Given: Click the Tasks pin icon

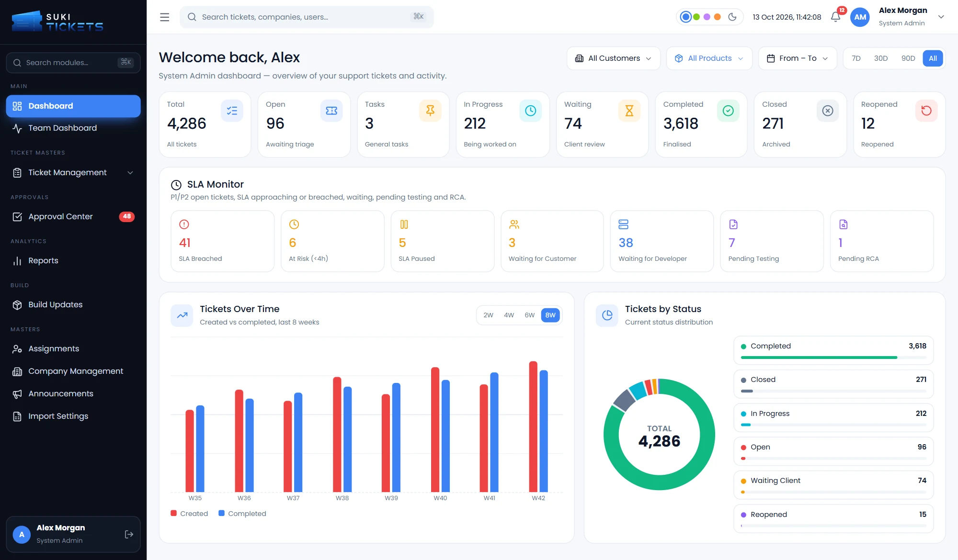Looking at the screenshot, I should (430, 111).
